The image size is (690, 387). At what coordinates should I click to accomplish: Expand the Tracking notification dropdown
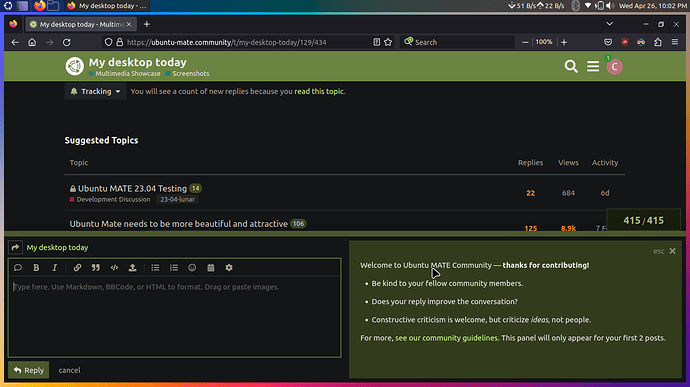pyautogui.click(x=95, y=91)
